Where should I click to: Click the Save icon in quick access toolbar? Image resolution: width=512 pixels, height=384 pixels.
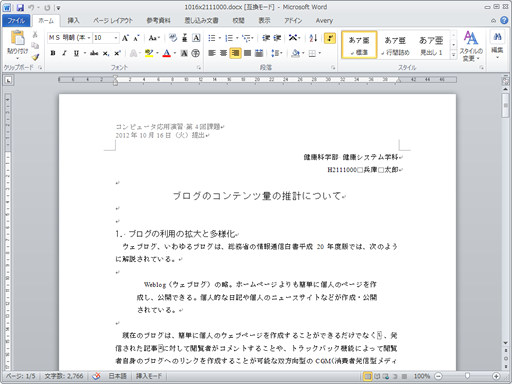20,7
